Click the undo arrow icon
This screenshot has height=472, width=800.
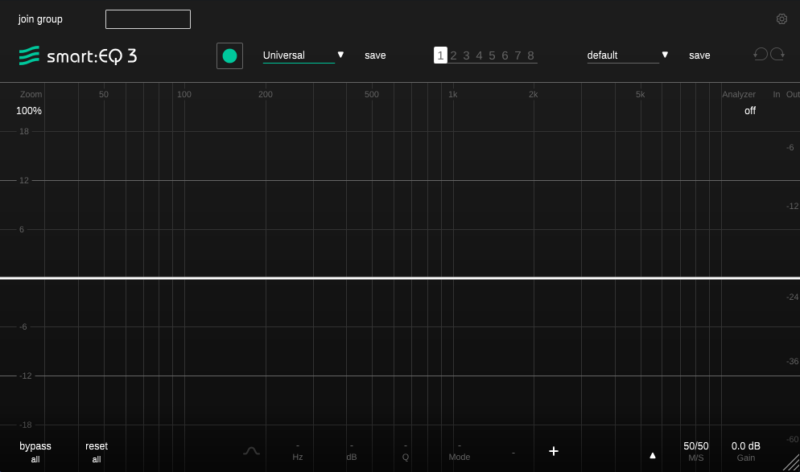click(x=761, y=55)
